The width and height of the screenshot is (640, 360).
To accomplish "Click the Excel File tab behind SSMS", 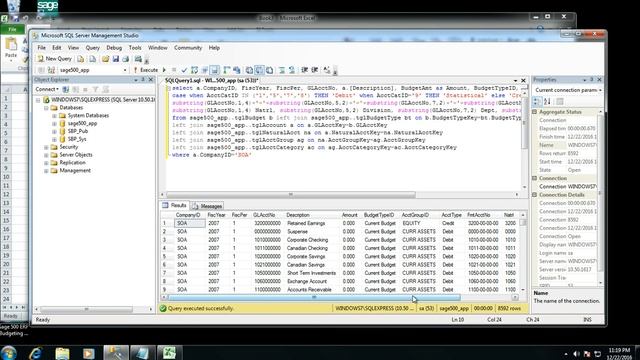I will pos(12,29).
